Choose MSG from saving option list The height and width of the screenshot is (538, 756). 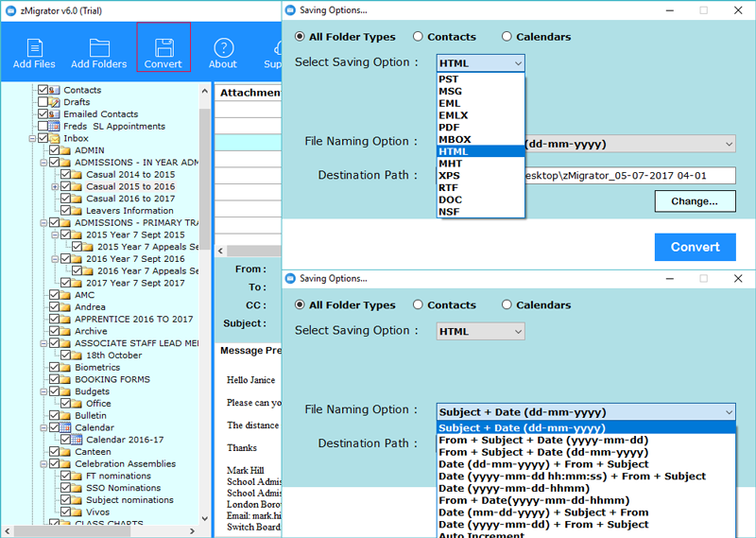pos(480,91)
